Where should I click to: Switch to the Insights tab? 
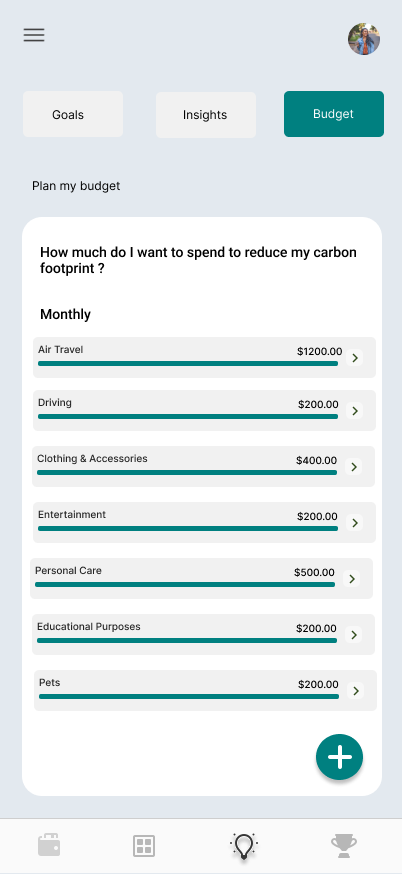[x=206, y=115]
